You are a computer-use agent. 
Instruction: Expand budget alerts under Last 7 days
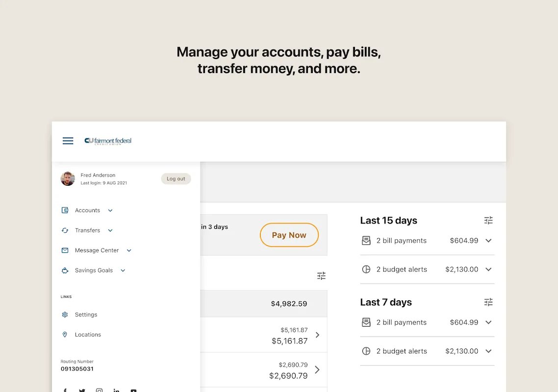(488, 351)
